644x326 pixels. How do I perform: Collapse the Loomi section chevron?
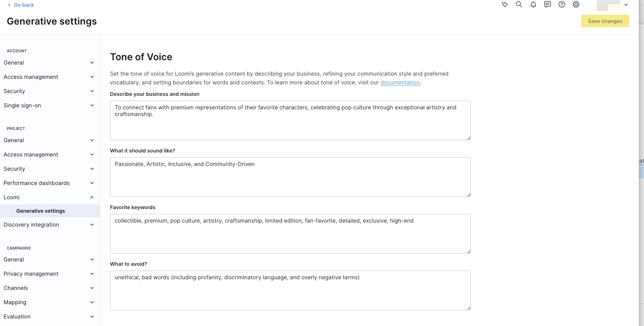tap(92, 197)
